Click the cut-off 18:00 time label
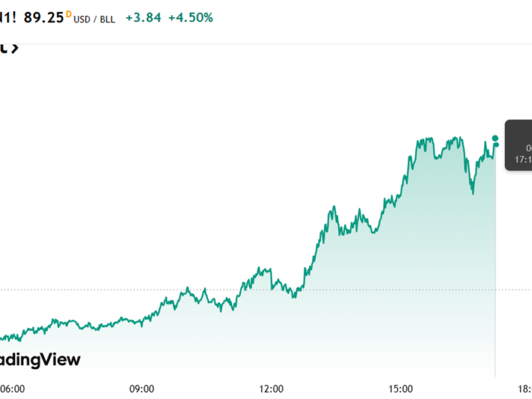532x399 pixels. pos(525,388)
